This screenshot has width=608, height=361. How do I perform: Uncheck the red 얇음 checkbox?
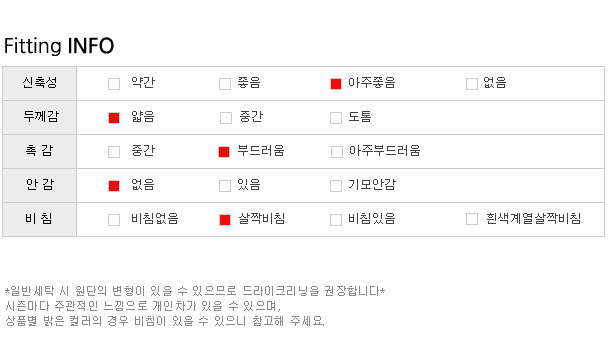pyautogui.click(x=114, y=118)
